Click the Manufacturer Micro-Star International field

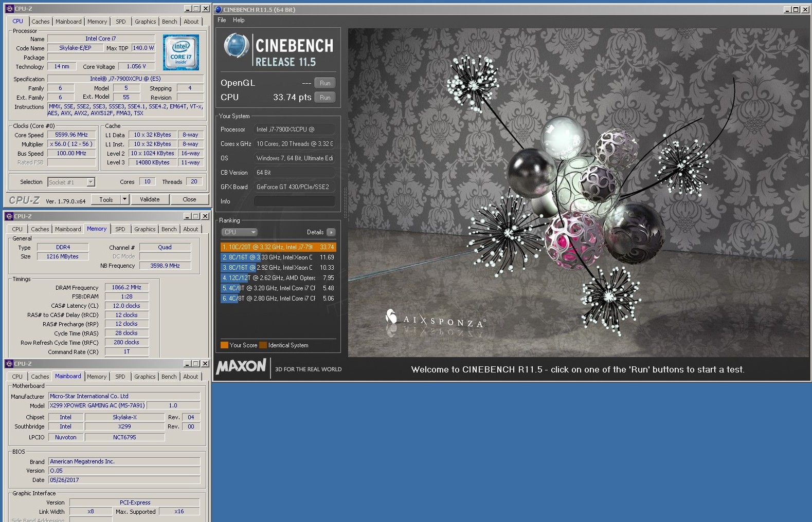pos(124,396)
